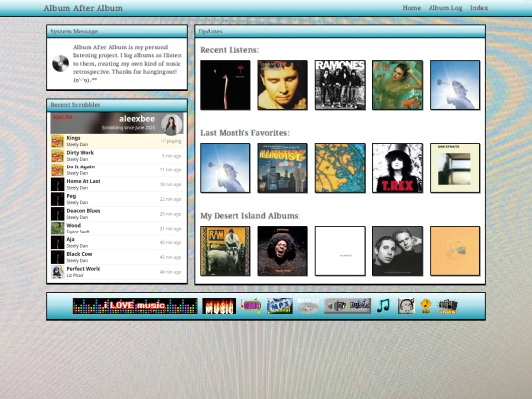Open the Index page
Image resolution: width=532 pixels, height=399 pixels.
[x=479, y=8]
